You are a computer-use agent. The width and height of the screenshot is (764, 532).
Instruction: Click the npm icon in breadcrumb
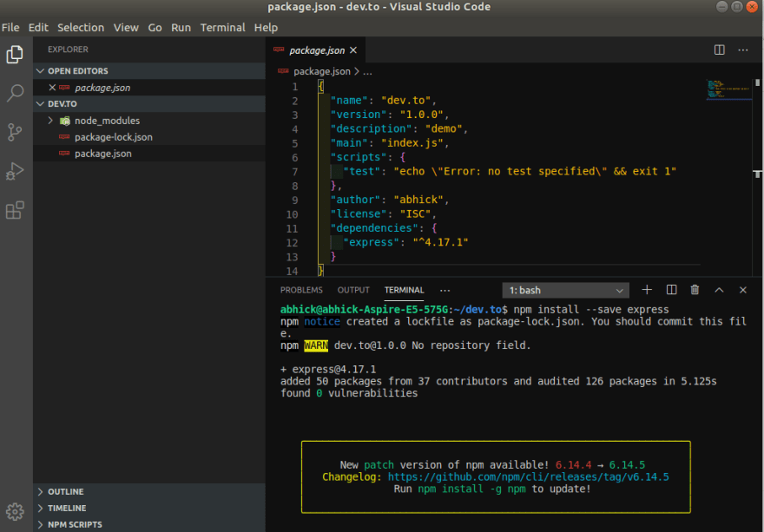pos(283,71)
